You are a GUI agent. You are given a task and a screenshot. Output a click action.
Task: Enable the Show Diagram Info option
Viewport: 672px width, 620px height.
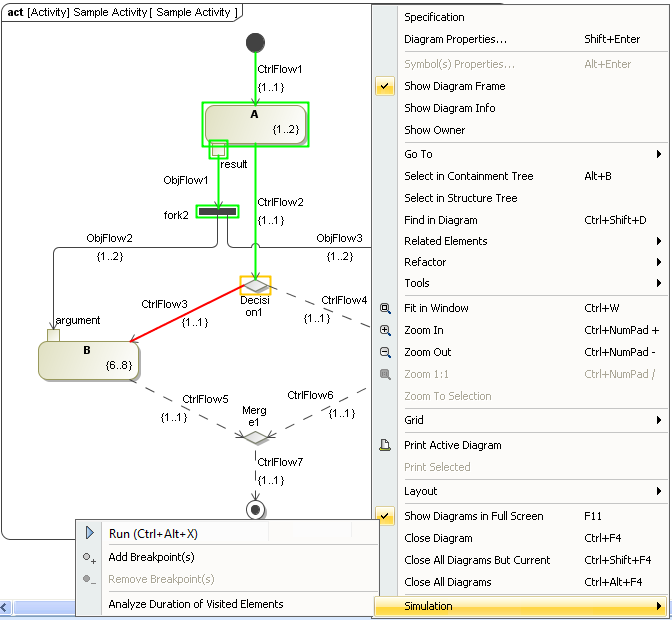point(449,108)
